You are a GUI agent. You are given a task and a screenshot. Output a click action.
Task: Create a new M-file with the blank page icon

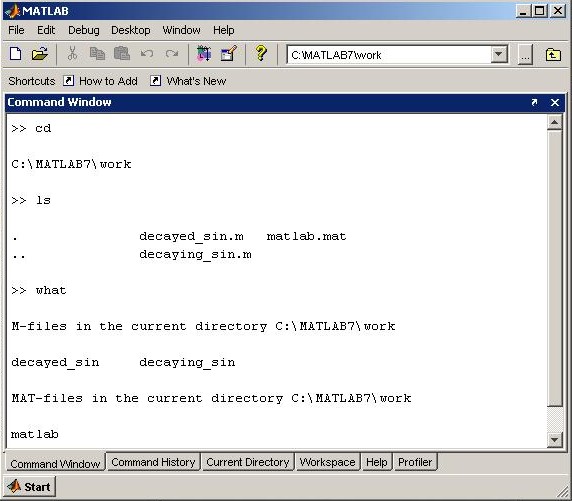pos(15,54)
